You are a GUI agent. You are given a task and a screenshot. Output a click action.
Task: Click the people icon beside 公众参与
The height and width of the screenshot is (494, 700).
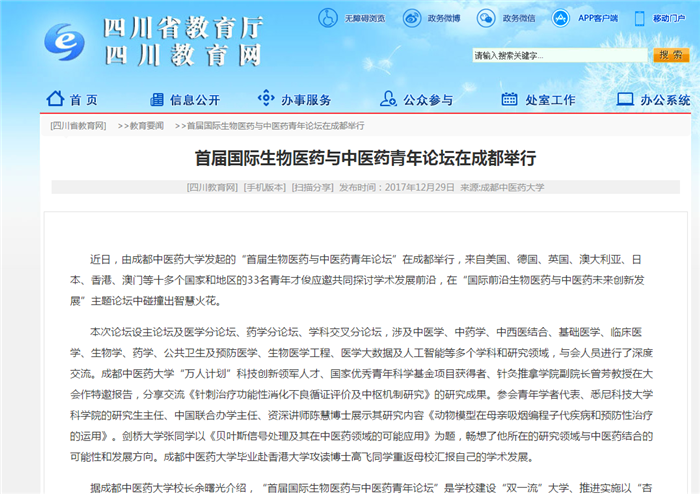coord(388,100)
